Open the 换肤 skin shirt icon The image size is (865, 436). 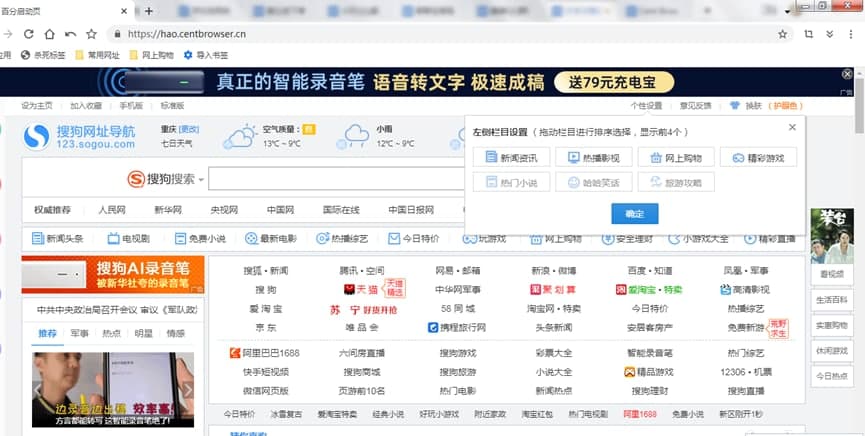(x=735, y=105)
